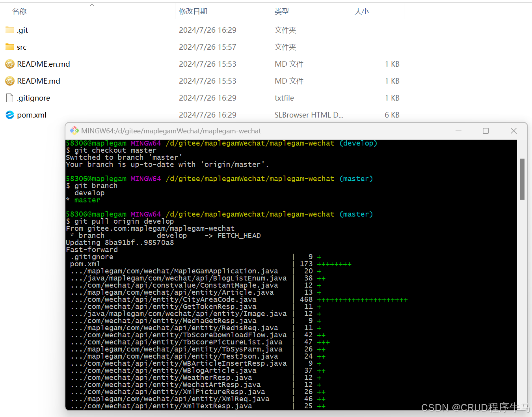Click the .git folder icon
The height and width of the screenshot is (417, 532).
pyautogui.click(x=10, y=30)
